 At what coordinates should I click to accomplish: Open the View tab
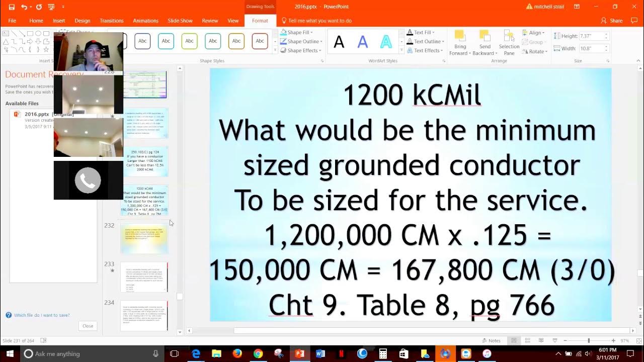click(233, 21)
